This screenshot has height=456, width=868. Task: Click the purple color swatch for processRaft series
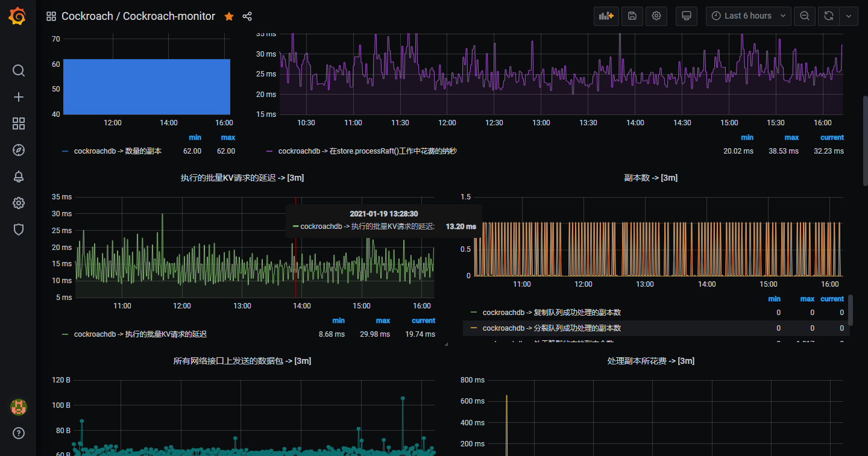[269, 151]
